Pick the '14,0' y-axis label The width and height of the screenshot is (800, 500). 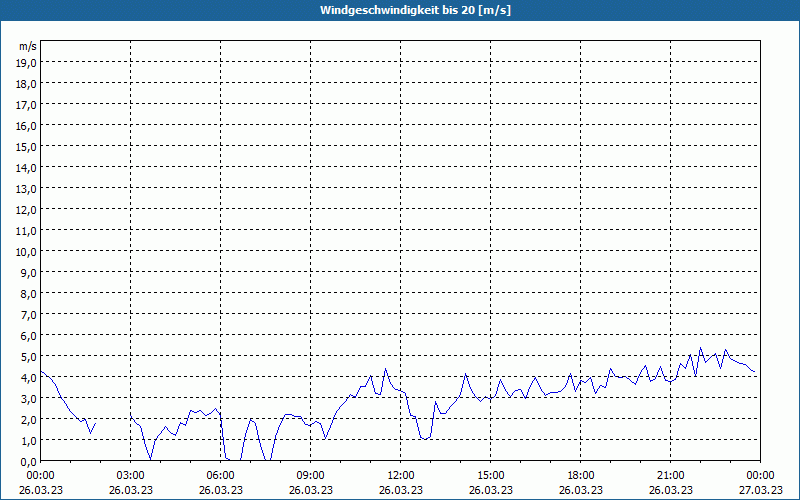(26, 168)
